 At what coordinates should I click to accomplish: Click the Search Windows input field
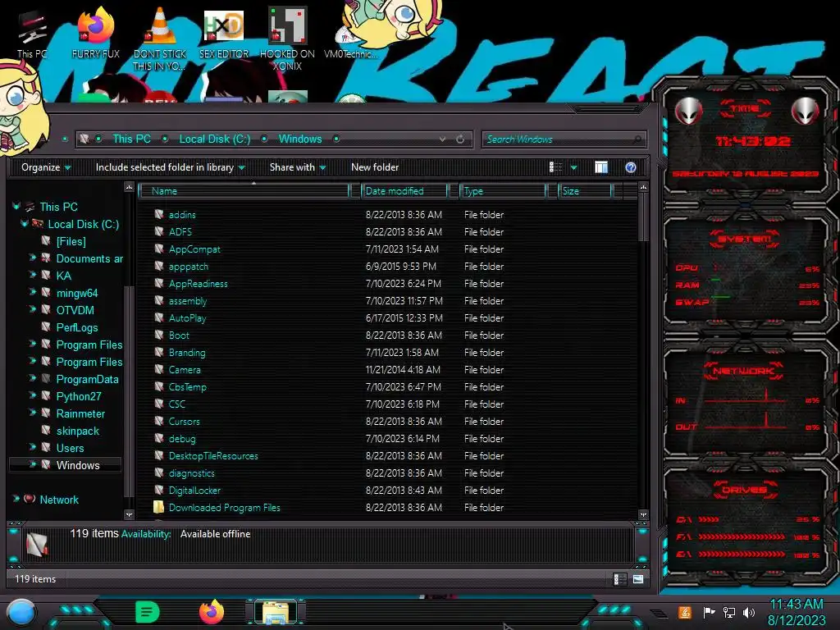click(564, 139)
